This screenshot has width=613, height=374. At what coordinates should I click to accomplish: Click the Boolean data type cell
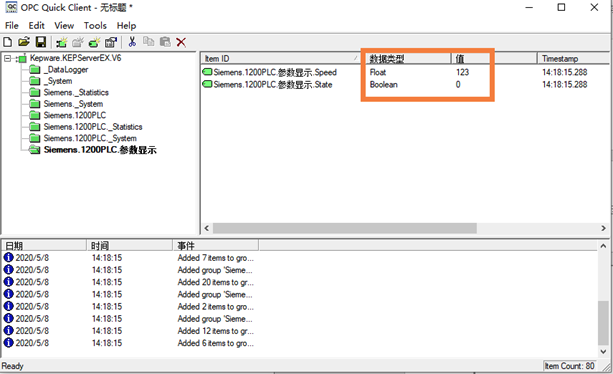384,84
